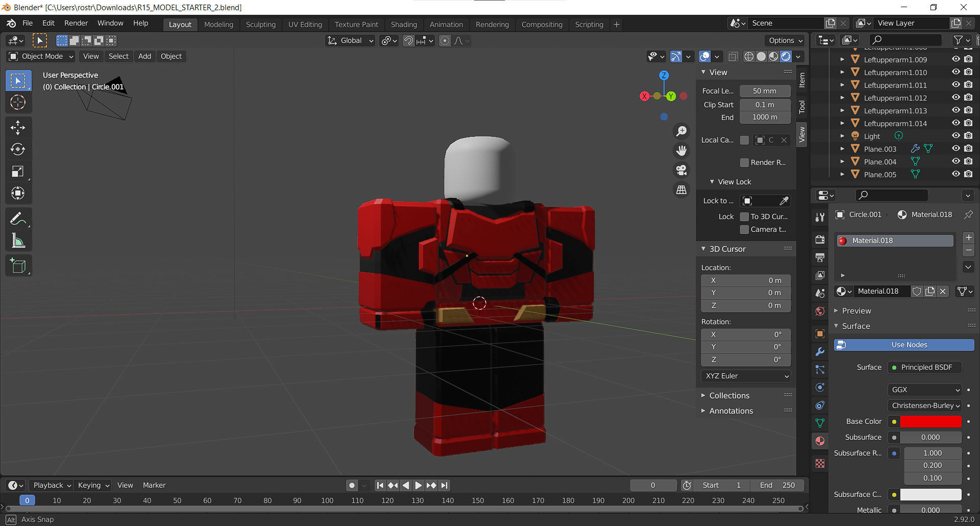Click the pan view hand icon

(x=681, y=151)
